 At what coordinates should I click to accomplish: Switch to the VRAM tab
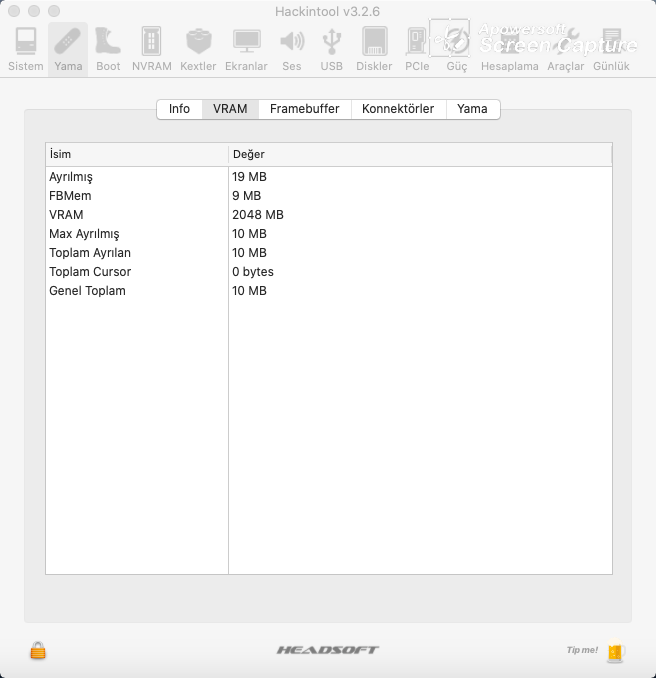click(230, 109)
